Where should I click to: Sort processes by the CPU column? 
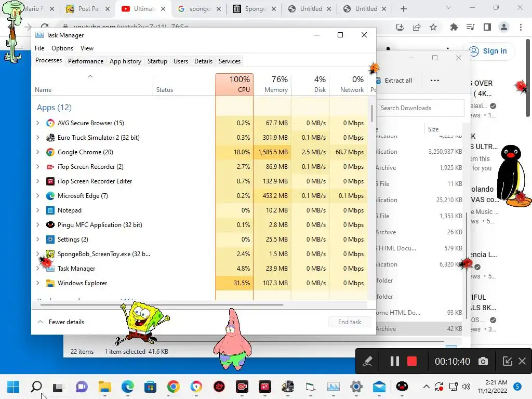pos(234,85)
